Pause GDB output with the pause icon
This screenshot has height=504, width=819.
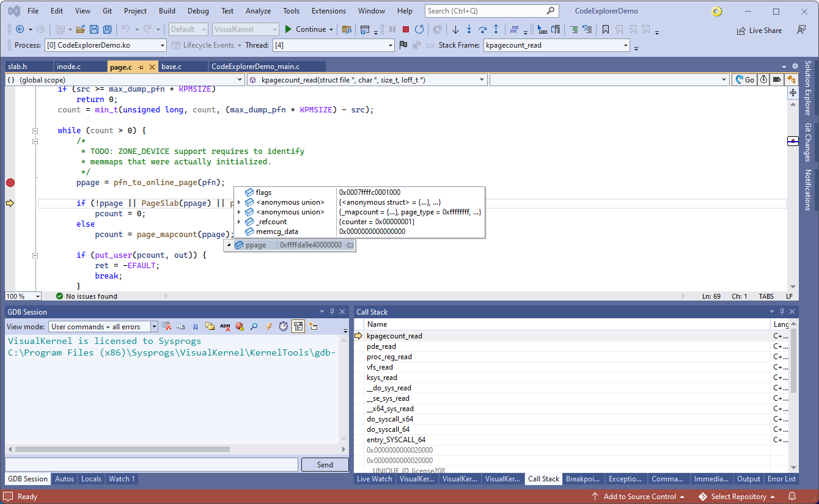point(196,326)
